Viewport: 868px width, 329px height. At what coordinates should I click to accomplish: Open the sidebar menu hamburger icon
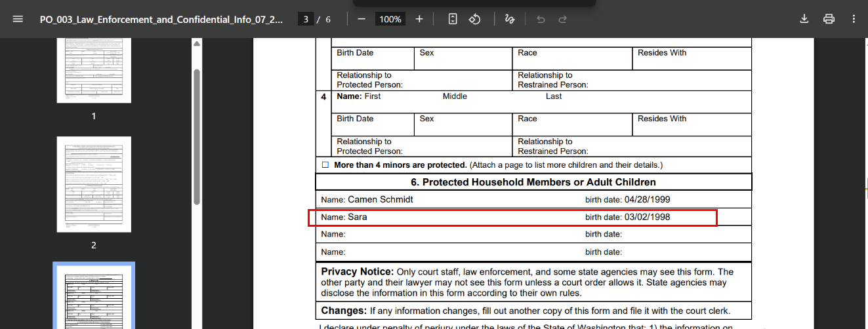point(18,19)
